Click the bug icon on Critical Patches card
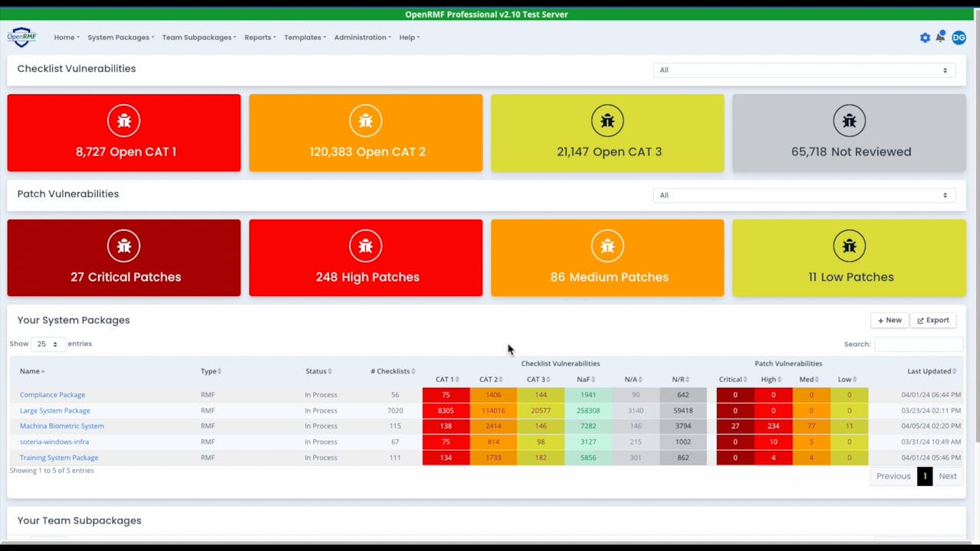Viewport: 980px width, 551px height. [x=123, y=246]
